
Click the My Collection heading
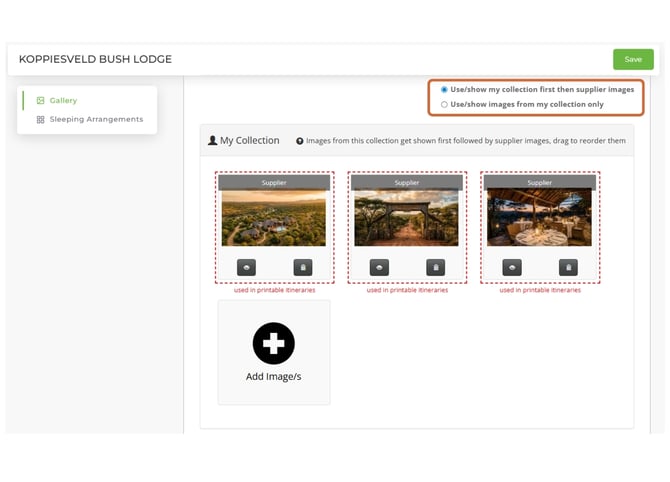pyautogui.click(x=250, y=140)
